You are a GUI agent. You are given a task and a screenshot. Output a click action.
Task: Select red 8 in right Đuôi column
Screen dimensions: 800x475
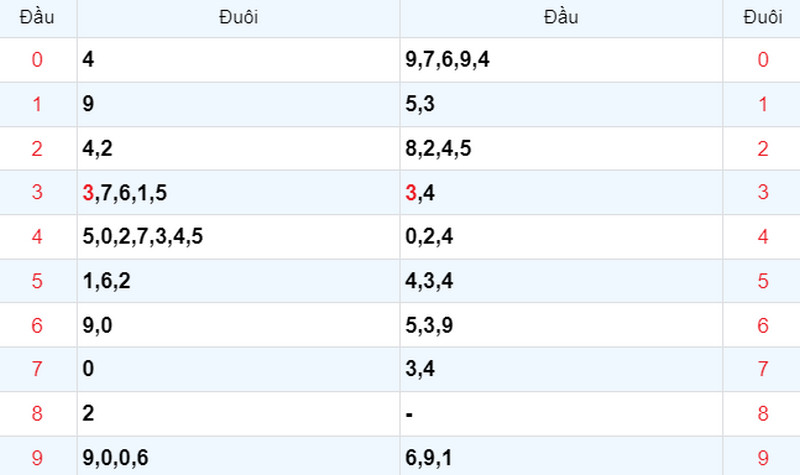point(763,413)
